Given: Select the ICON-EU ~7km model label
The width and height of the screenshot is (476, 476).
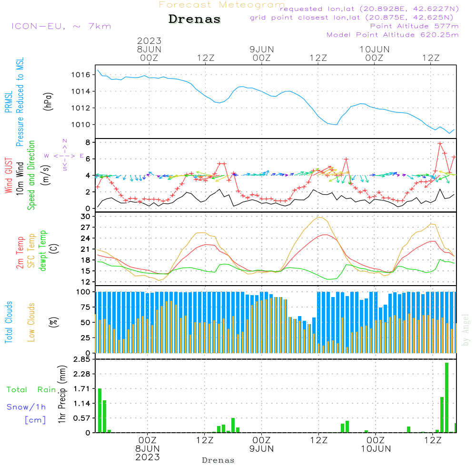Looking at the screenshot, I should tap(61, 26).
